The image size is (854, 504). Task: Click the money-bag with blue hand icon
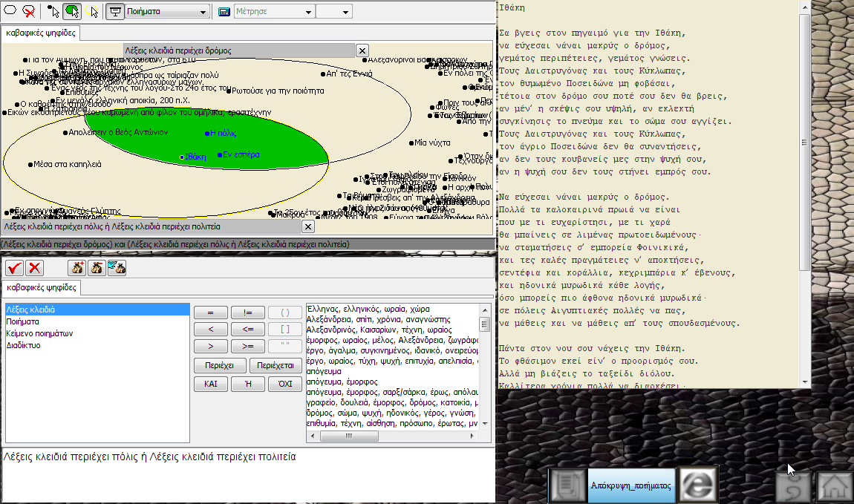point(117,268)
